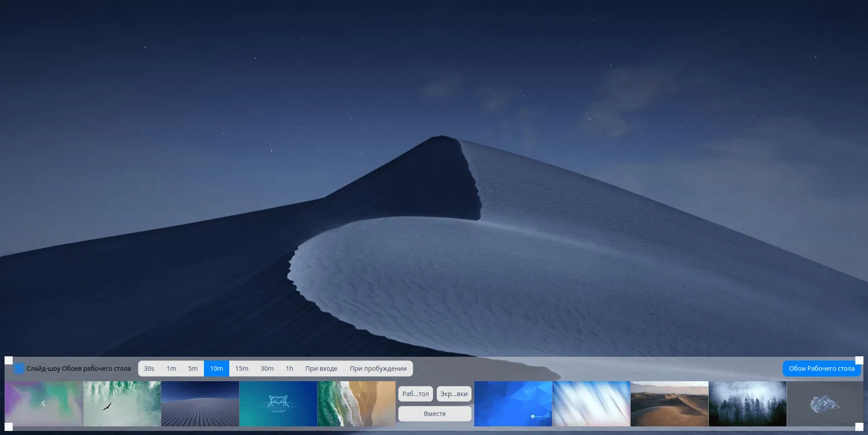
Task: Choose the 1m slideshow interval
Action: tap(171, 368)
